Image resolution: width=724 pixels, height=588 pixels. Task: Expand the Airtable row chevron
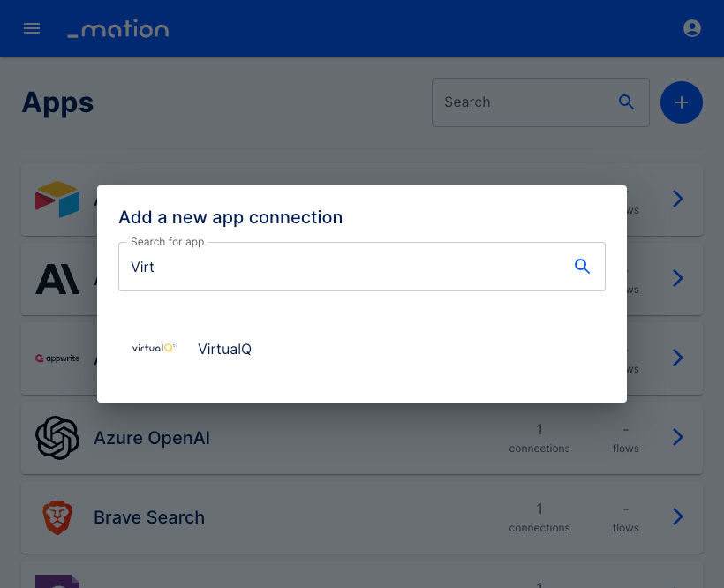(x=677, y=199)
